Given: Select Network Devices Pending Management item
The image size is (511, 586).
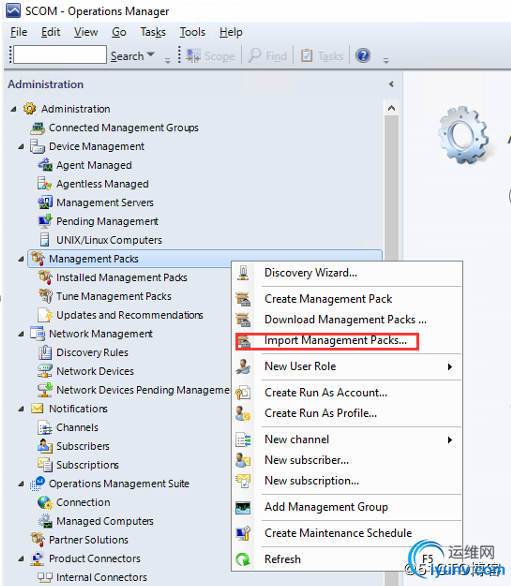Looking at the screenshot, I should tap(143, 390).
